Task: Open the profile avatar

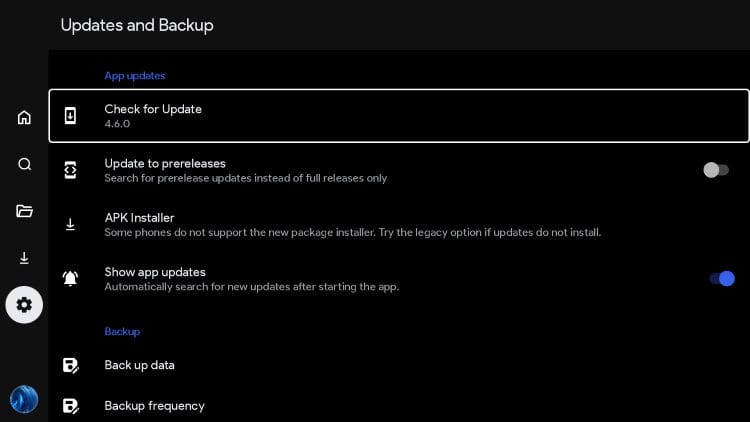Action: click(24, 399)
